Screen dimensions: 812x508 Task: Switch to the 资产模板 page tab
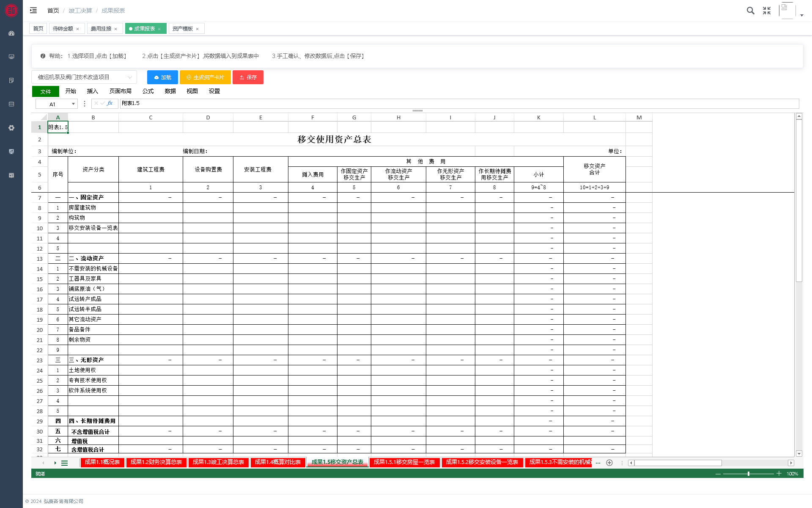(183, 28)
